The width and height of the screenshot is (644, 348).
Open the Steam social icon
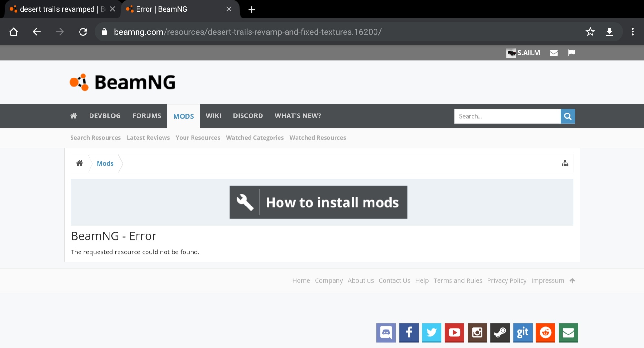click(x=500, y=333)
